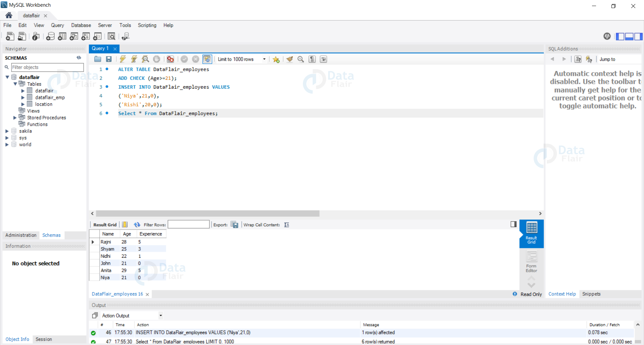
Task: Collapse the Tables folder
Action: [x=15, y=84]
